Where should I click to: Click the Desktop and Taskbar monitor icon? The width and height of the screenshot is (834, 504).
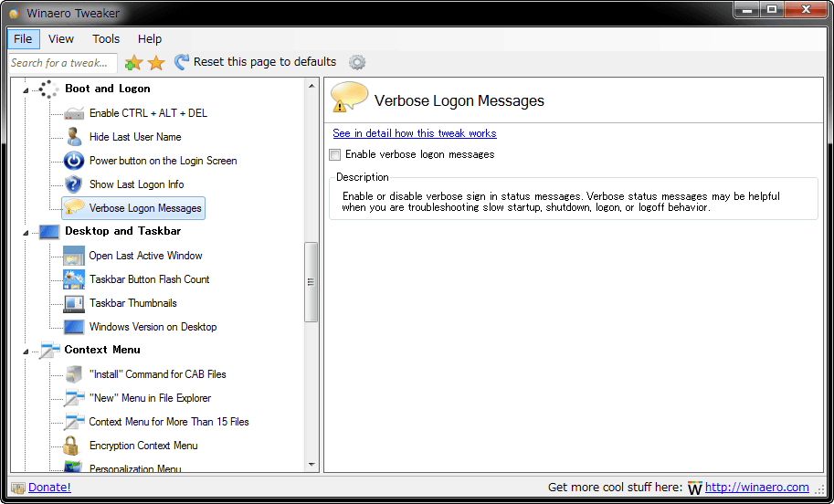pos(49,232)
